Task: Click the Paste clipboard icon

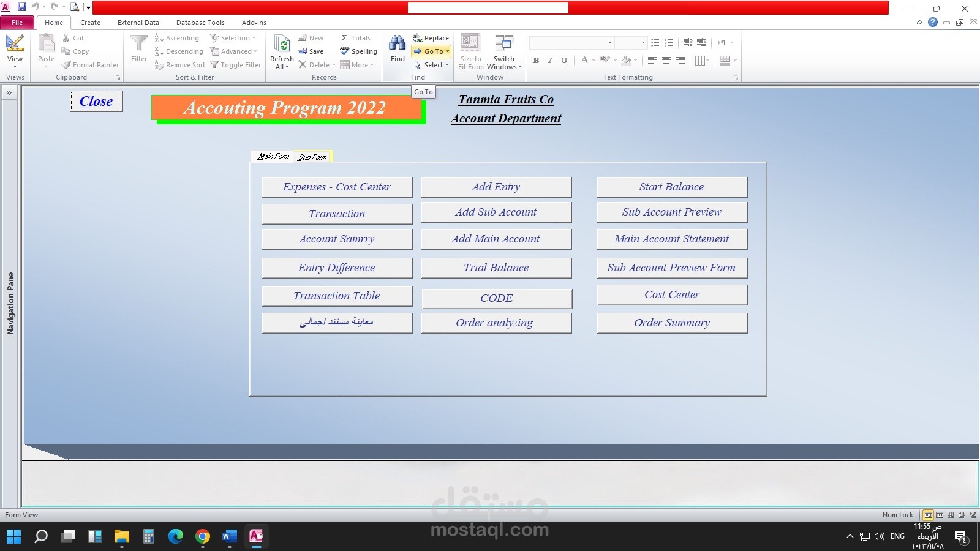Action: coord(47,43)
